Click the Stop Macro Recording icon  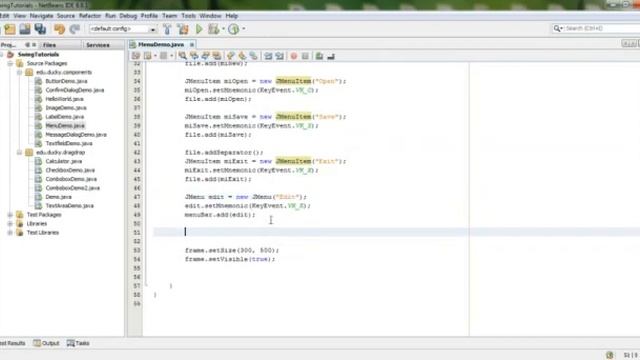[305, 56]
